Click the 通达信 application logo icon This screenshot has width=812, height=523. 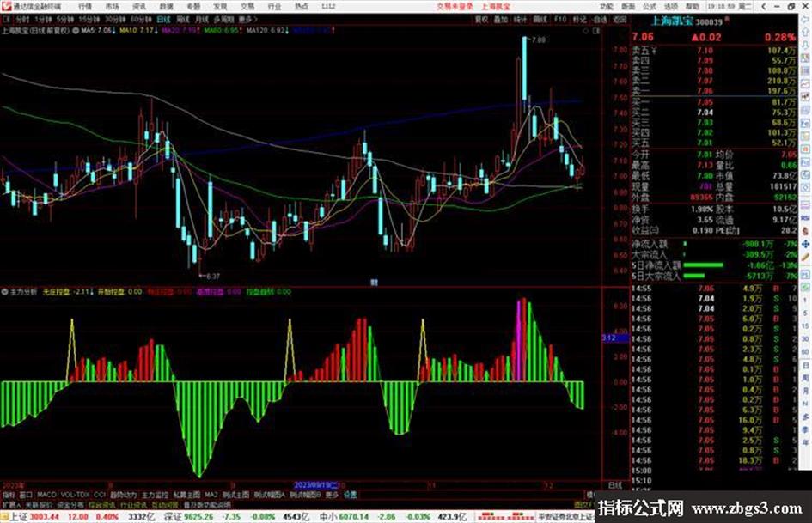[7, 6]
